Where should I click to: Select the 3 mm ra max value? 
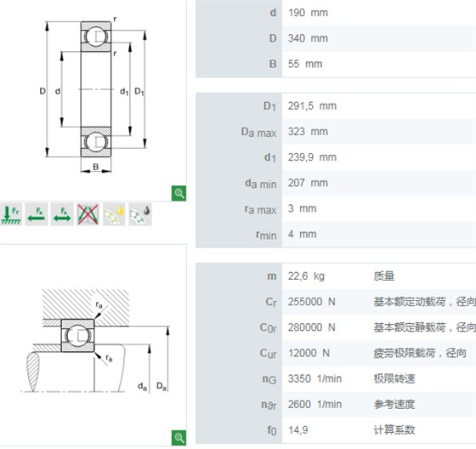(x=302, y=208)
